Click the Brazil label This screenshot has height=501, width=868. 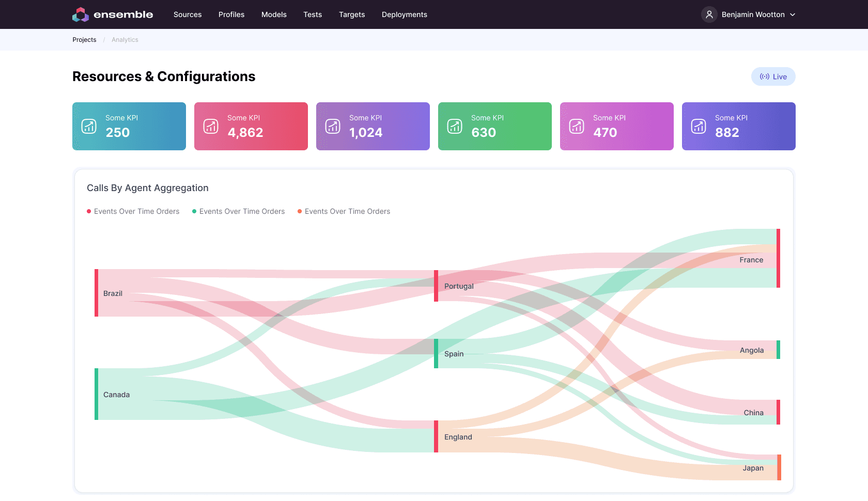[x=113, y=293]
